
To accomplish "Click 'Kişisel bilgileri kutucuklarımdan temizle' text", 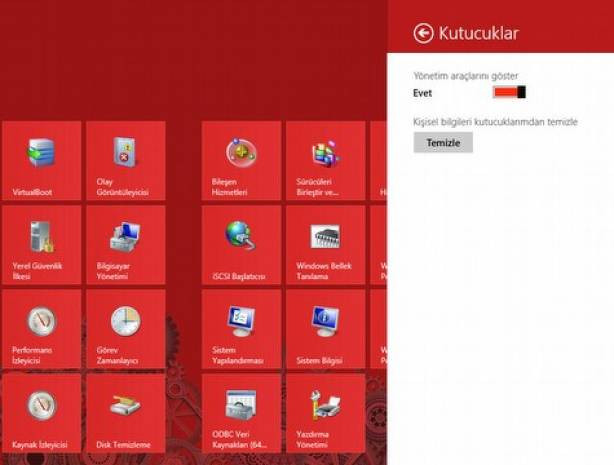I will click(x=495, y=122).
